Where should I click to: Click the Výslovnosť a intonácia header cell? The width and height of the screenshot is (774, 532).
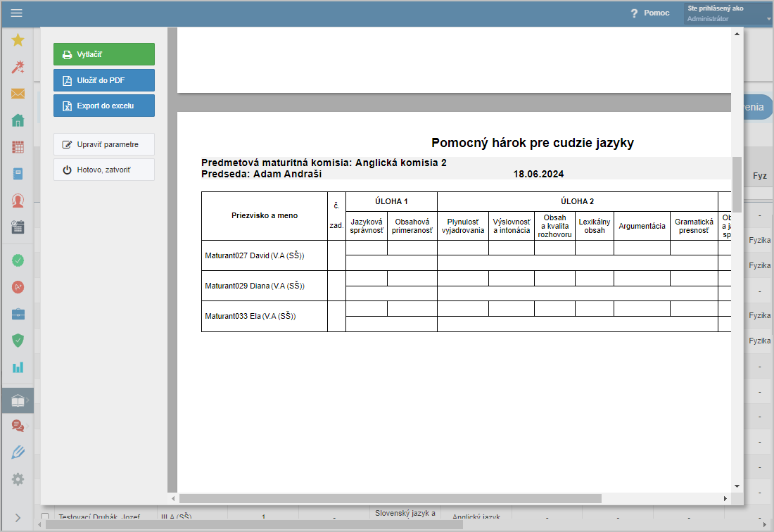(x=512, y=226)
